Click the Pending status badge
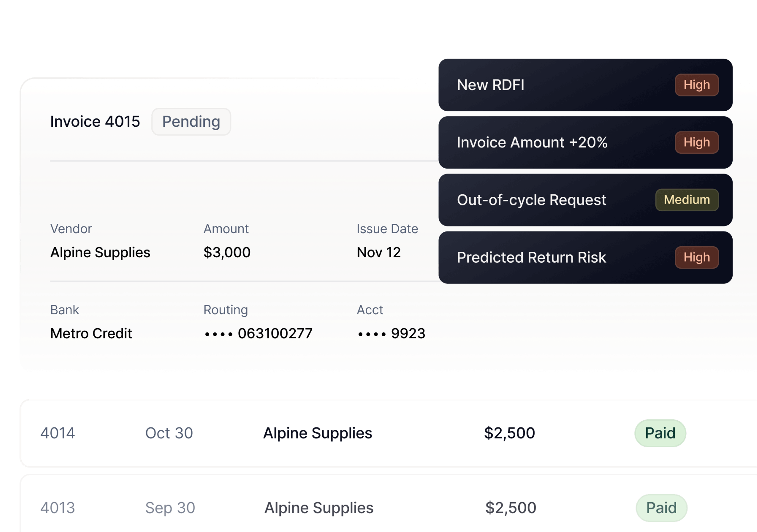Viewport: 757px width, 532px height. [x=191, y=122]
